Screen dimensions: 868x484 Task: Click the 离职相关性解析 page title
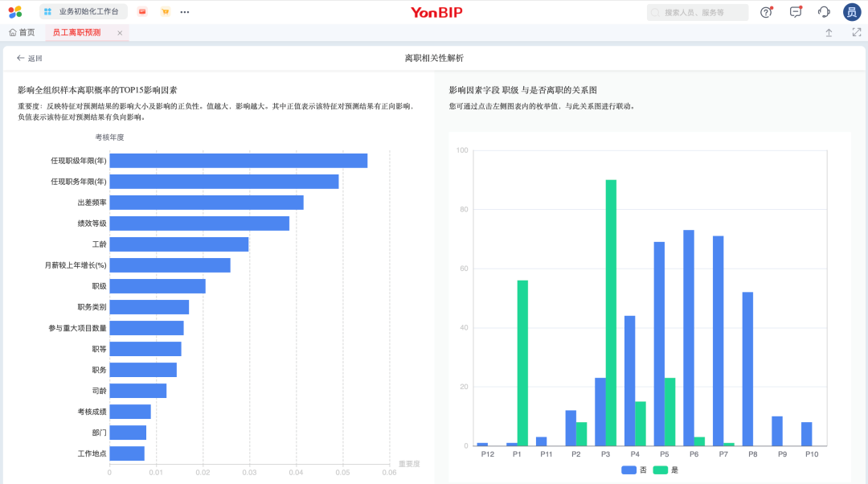click(x=434, y=58)
